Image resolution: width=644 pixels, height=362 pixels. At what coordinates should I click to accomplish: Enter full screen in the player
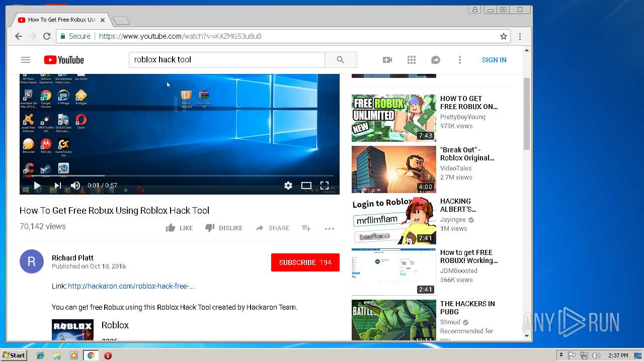tap(325, 186)
